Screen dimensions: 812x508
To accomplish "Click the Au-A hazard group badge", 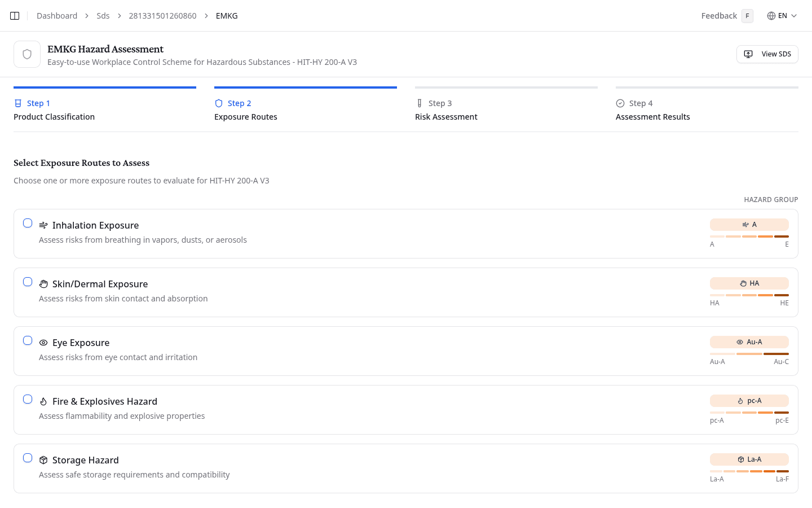I will (749, 342).
